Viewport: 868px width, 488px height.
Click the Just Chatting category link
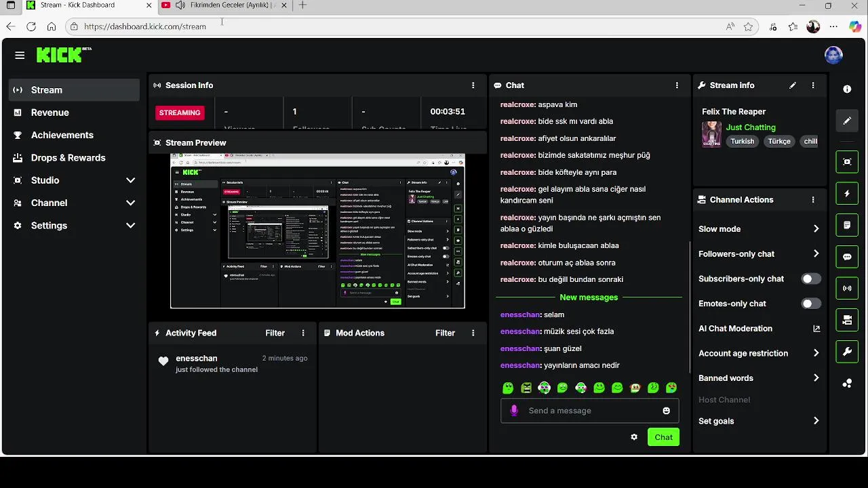click(751, 127)
